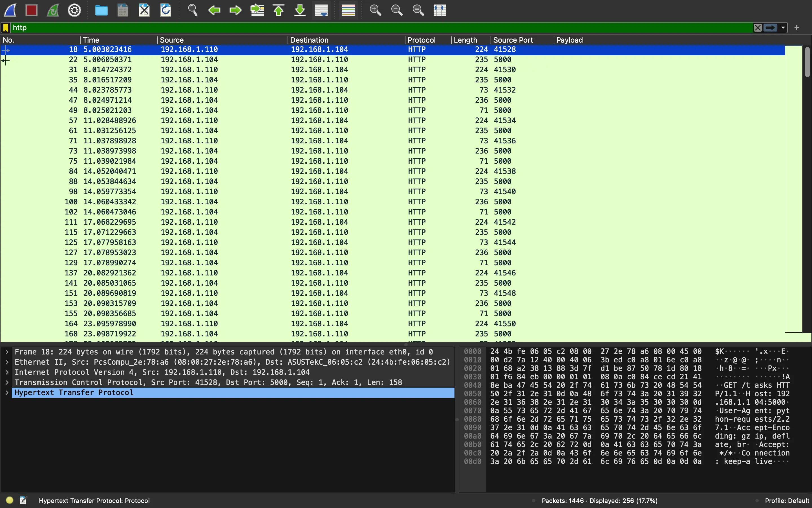812x508 pixels.
Task: Start capture with the shark fin icon
Action: (10, 10)
